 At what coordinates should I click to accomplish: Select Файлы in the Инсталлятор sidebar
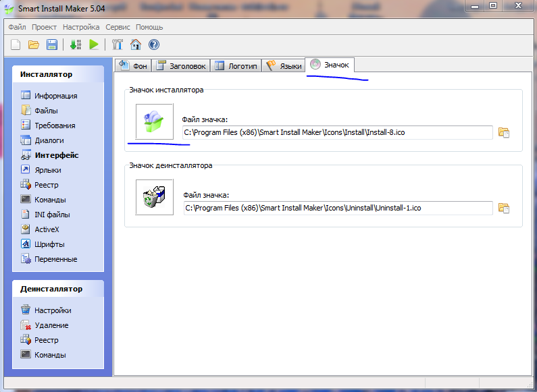46,111
